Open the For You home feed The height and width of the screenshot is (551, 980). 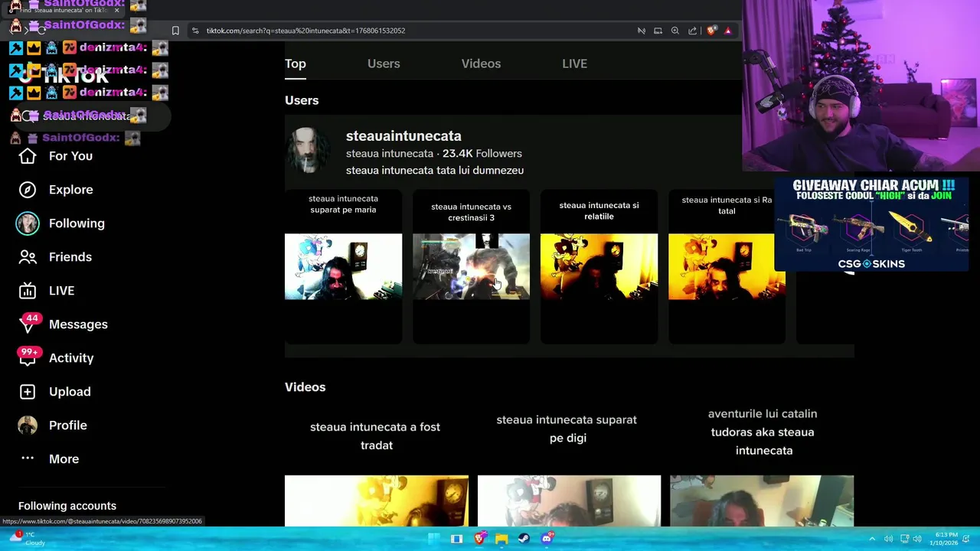coord(55,156)
